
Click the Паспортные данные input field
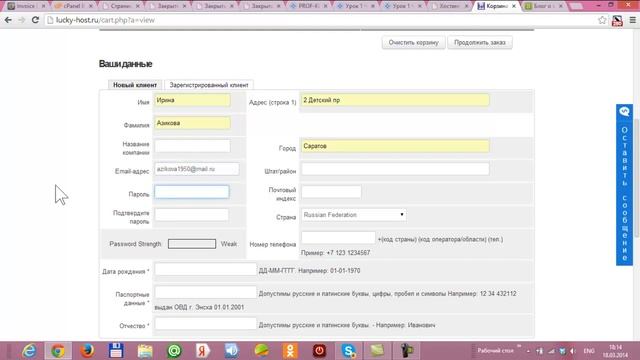(206, 292)
